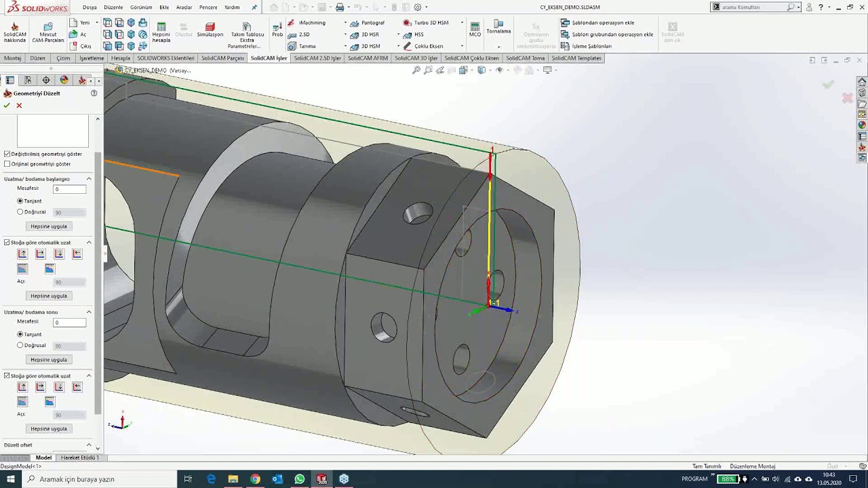The width and height of the screenshot is (868, 488).
Task: Click Hepsine uygula under Uzatma/budama sonu
Action: coord(49,360)
